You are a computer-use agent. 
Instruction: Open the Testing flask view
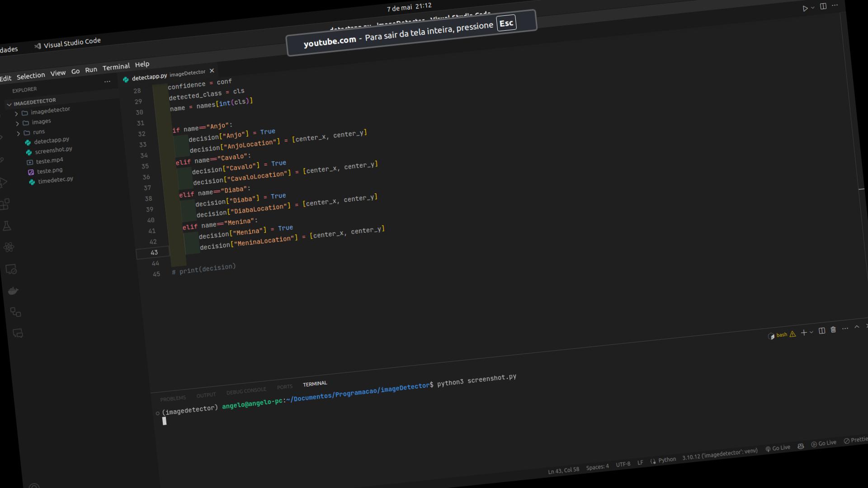7,226
